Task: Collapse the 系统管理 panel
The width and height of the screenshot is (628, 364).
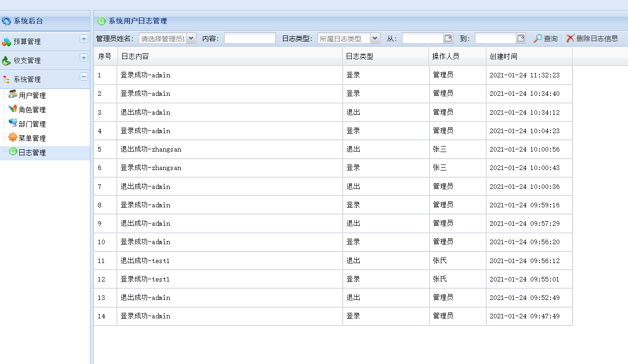Action: click(x=84, y=76)
